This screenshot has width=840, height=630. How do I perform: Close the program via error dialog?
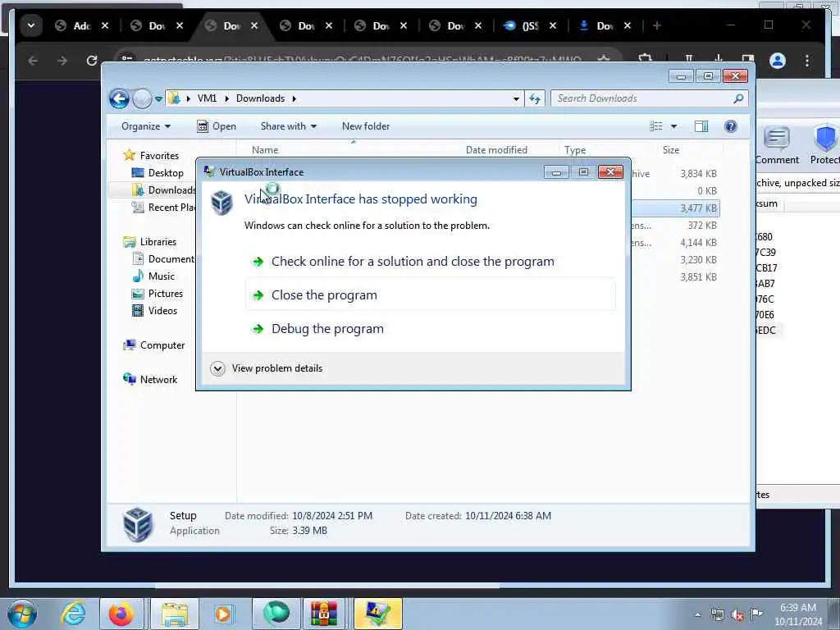click(430, 294)
